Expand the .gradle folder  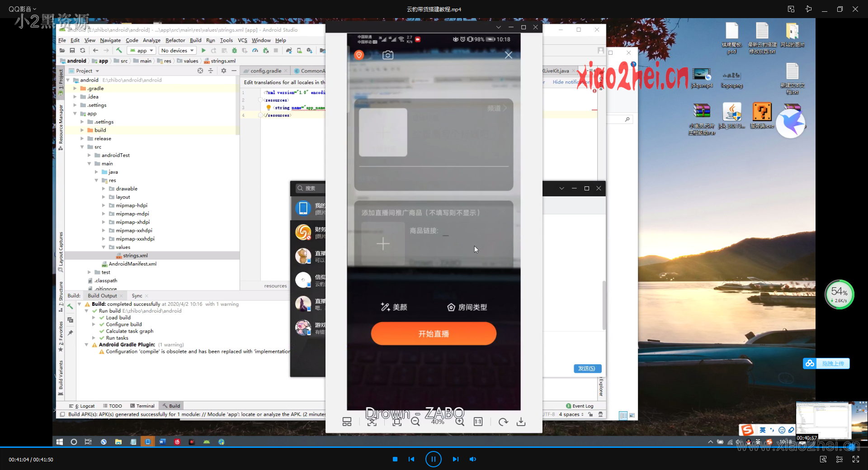[x=75, y=89]
